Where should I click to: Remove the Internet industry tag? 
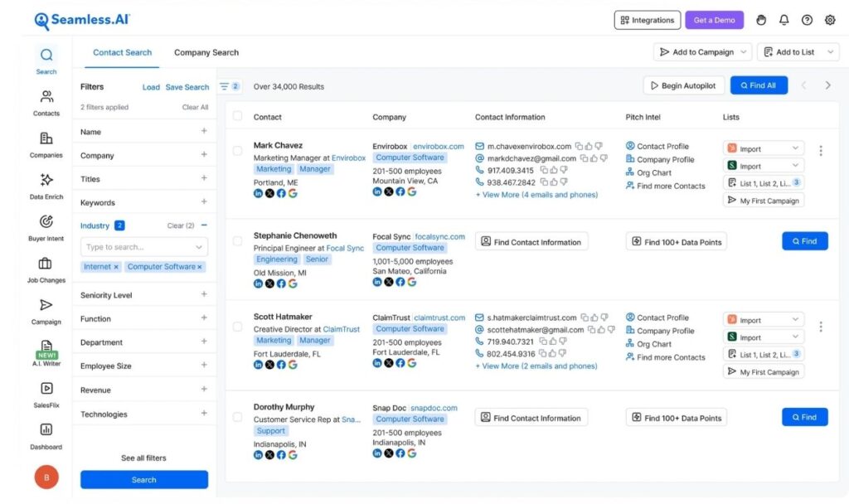[116, 267]
